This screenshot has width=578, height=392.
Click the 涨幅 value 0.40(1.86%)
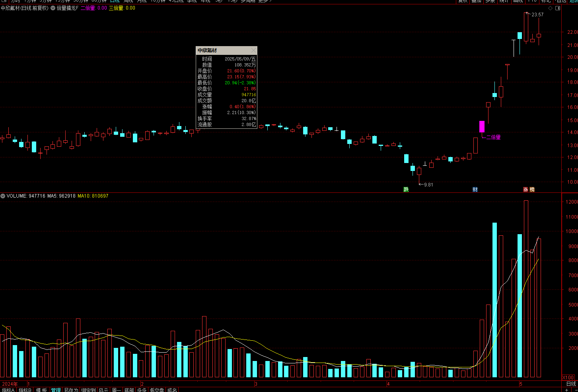(243, 107)
